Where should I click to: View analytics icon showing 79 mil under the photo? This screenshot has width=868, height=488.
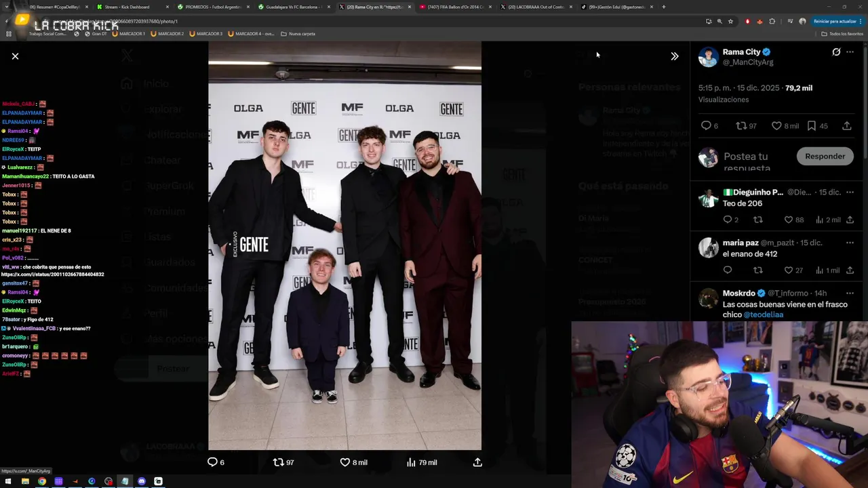pos(411,462)
